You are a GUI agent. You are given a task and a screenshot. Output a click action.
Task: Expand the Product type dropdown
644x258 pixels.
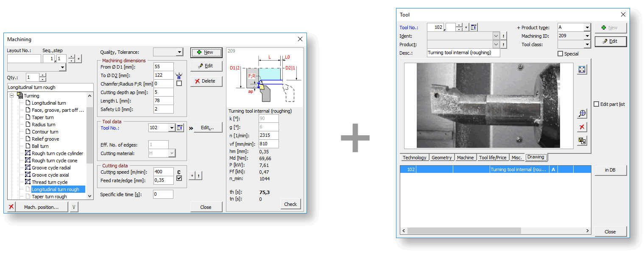coord(587,28)
